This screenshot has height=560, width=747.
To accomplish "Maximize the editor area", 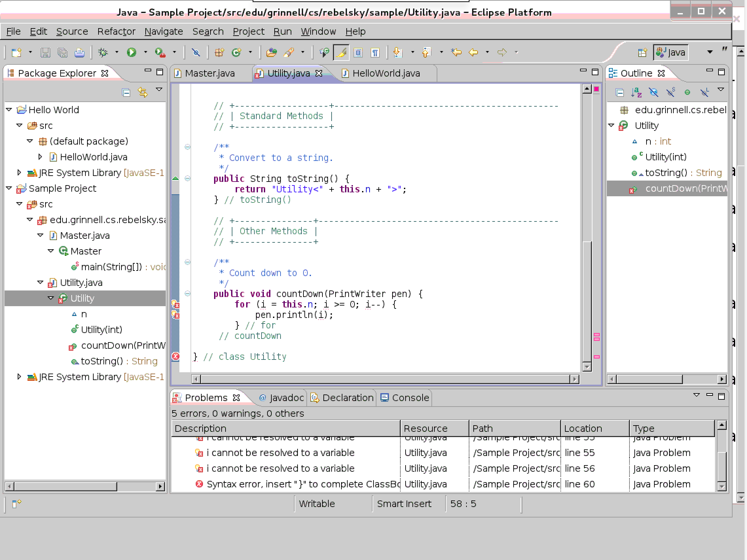I will click(595, 72).
